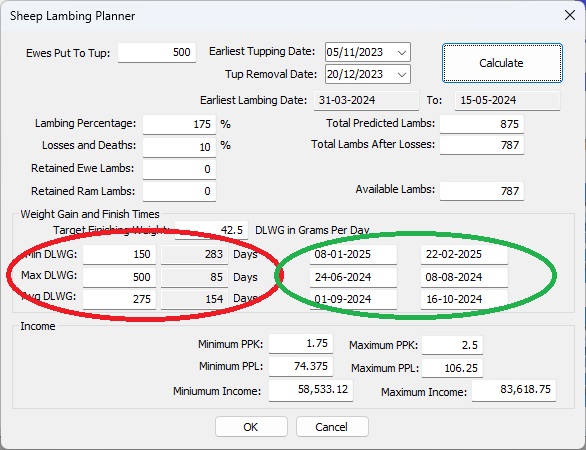Click the Max DLWG 85 days field
Image resolution: width=586 pixels, height=450 pixels.
pyautogui.click(x=194, y=277)
